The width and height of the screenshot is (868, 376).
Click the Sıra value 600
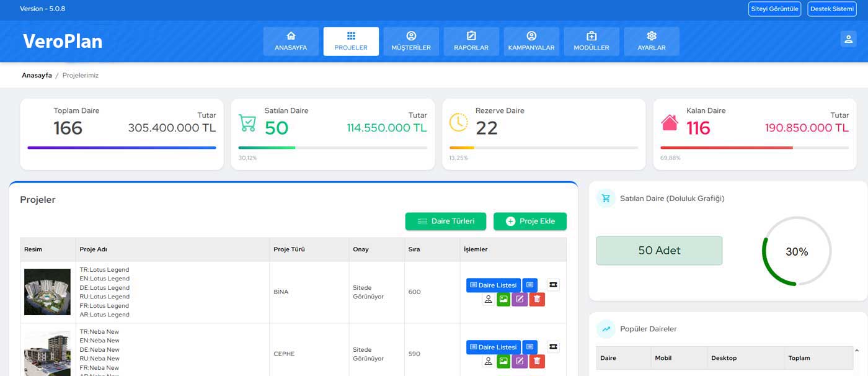click(414, 292)
